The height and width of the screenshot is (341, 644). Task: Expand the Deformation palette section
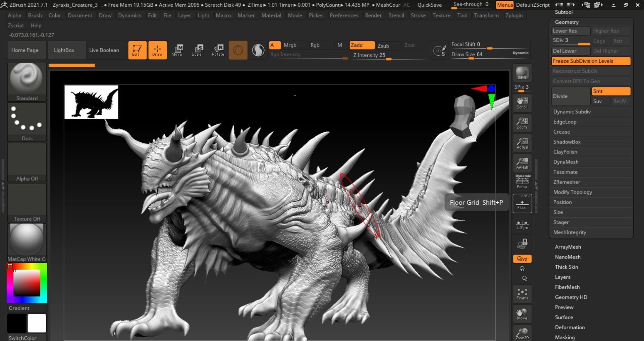click(570, 327)
